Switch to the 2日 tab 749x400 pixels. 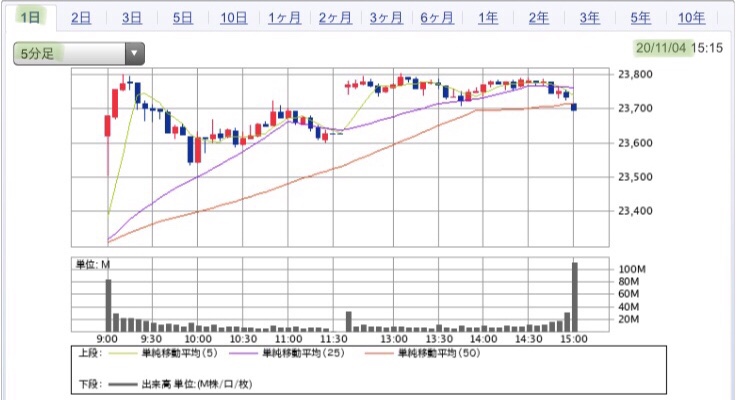[81, 18]
